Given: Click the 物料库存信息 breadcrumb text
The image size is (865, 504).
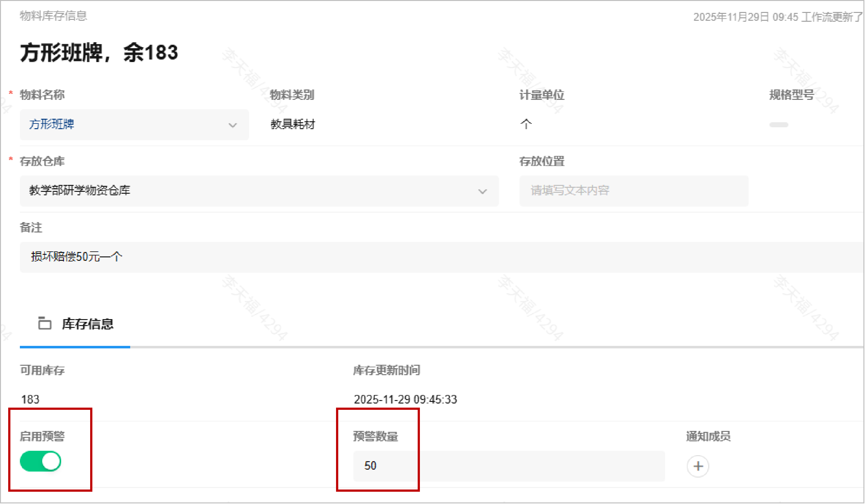Looking at the screenshot, I should (53, 16).
